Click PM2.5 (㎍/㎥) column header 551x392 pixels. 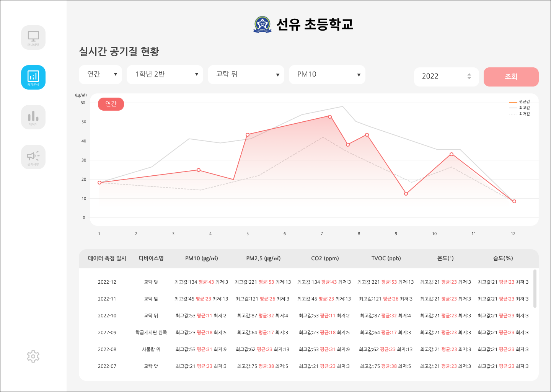tap(263, 258)
